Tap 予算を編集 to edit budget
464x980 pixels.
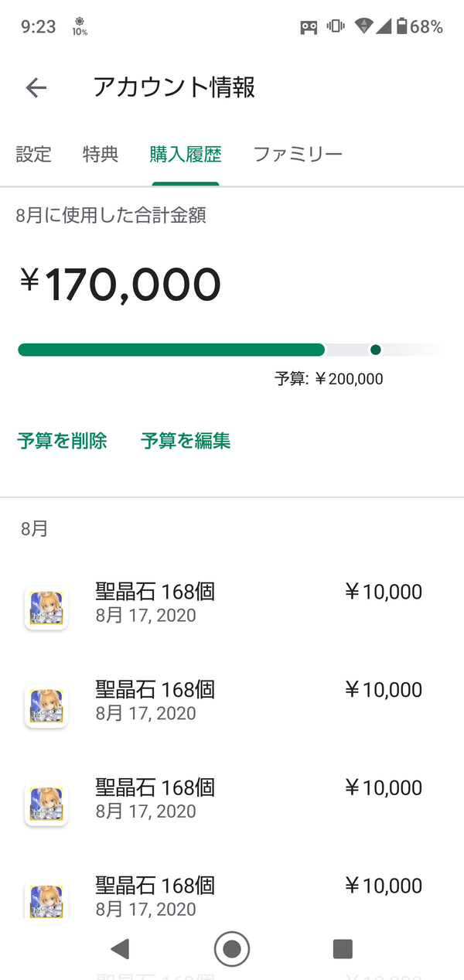[x=186, y=441]
